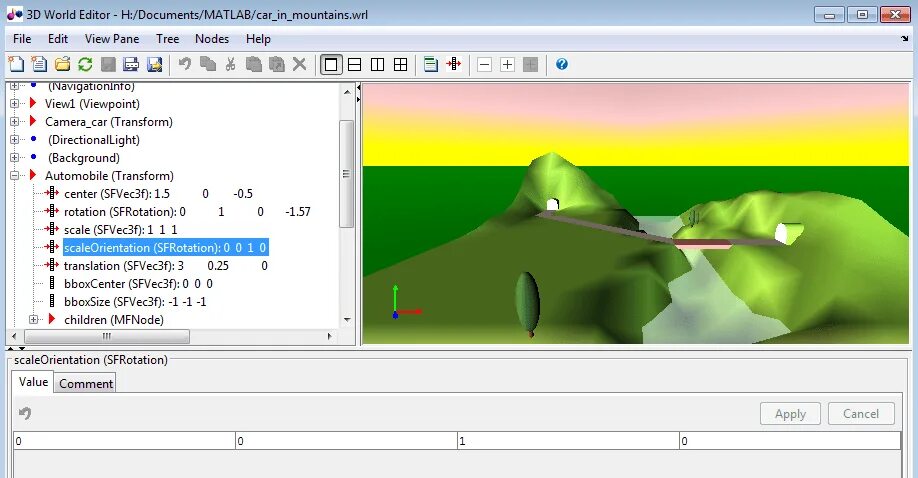Click the tree in the 3D scene

click(528, 305)
